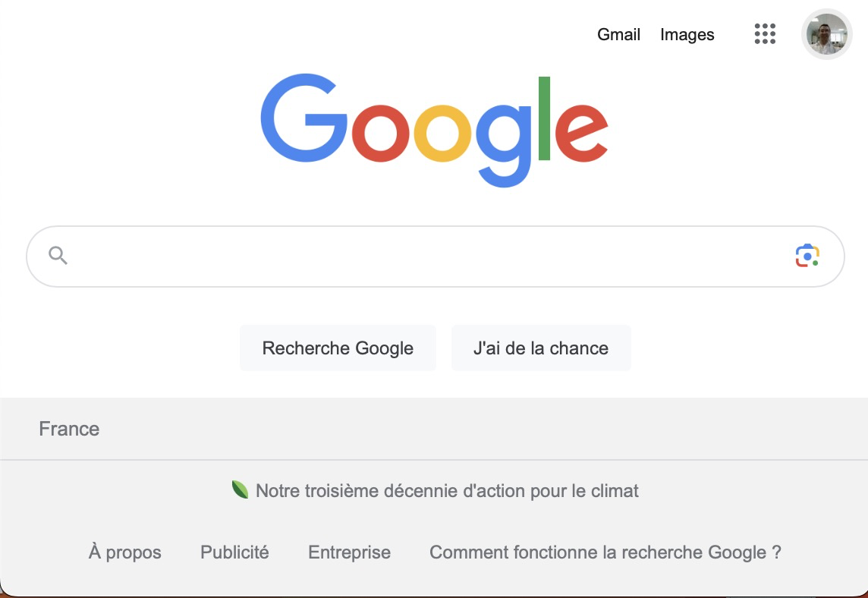
Task: Click the J'ai de la chance button
Action: pos(541,348)
